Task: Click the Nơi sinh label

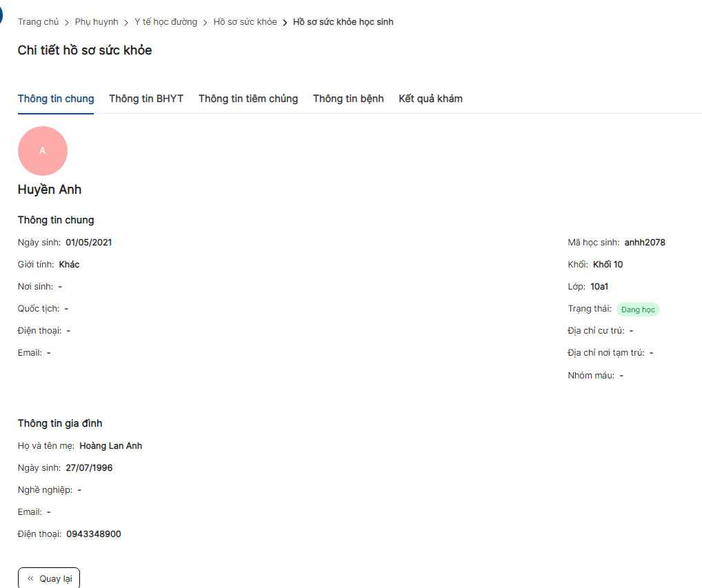Action: pyautogui.click(x=35, y=286)
